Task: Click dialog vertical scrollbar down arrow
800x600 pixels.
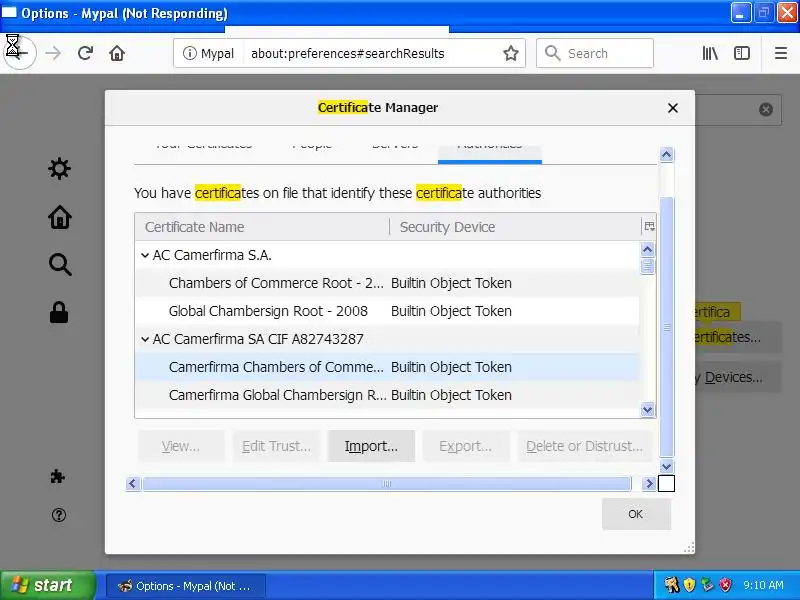Action: click(666, 466)
